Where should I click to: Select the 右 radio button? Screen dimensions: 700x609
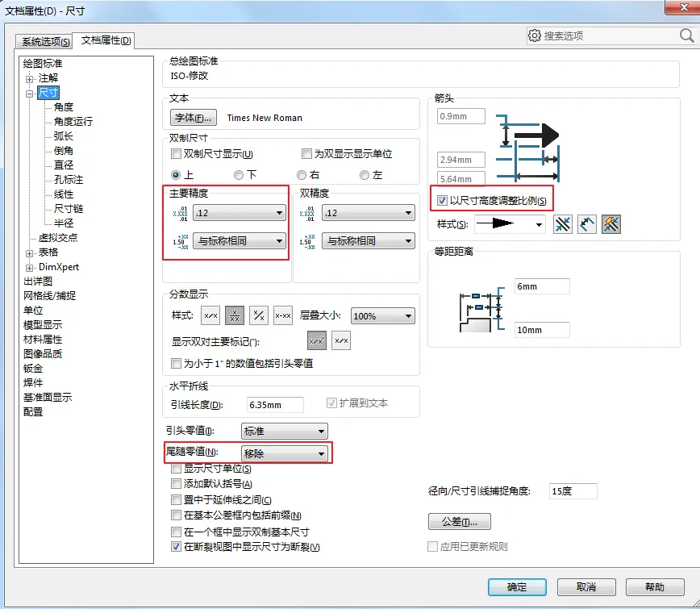tap(302, 175)
